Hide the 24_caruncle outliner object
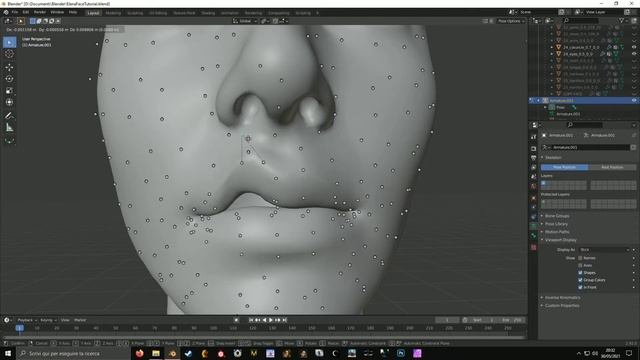Image resolution: width=640 pixels, height=360 pixels. (634, 47)
